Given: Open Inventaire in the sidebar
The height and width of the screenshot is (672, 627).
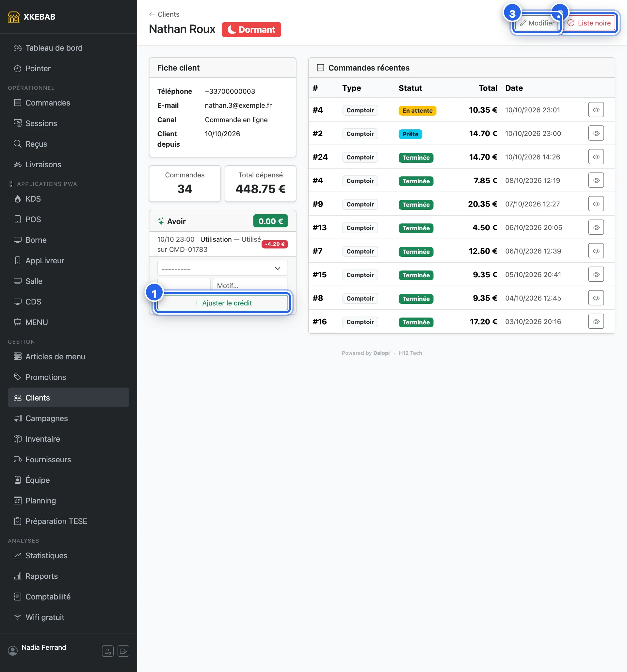Looking at the screenshot, I should coord(69,439).
